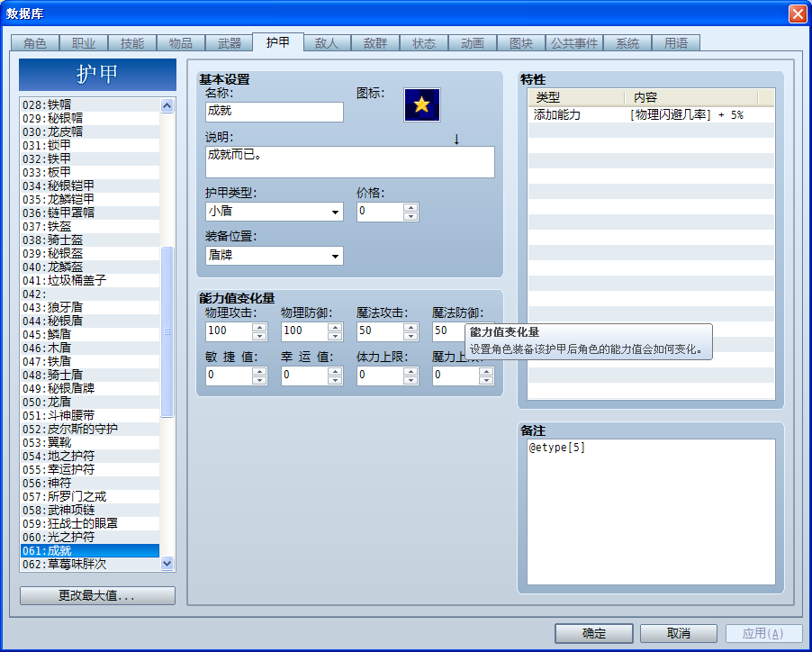Click the armor list scroll-up arrow

167,105
